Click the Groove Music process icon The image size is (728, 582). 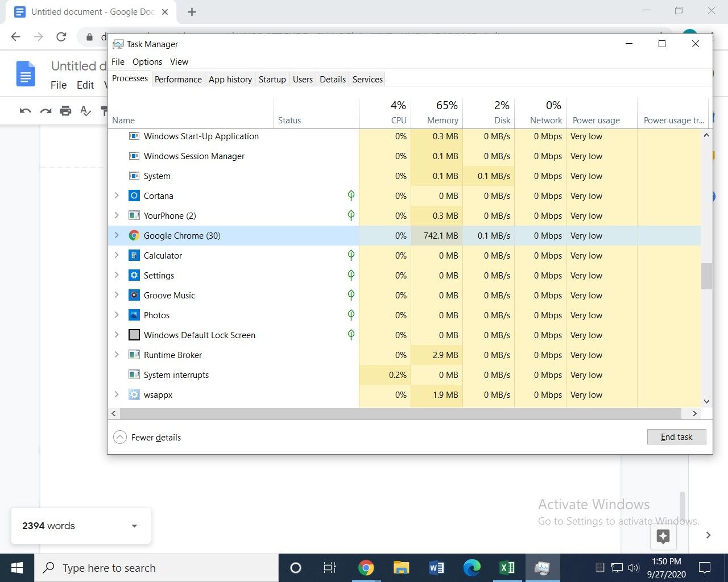click(x=134, y=295)
